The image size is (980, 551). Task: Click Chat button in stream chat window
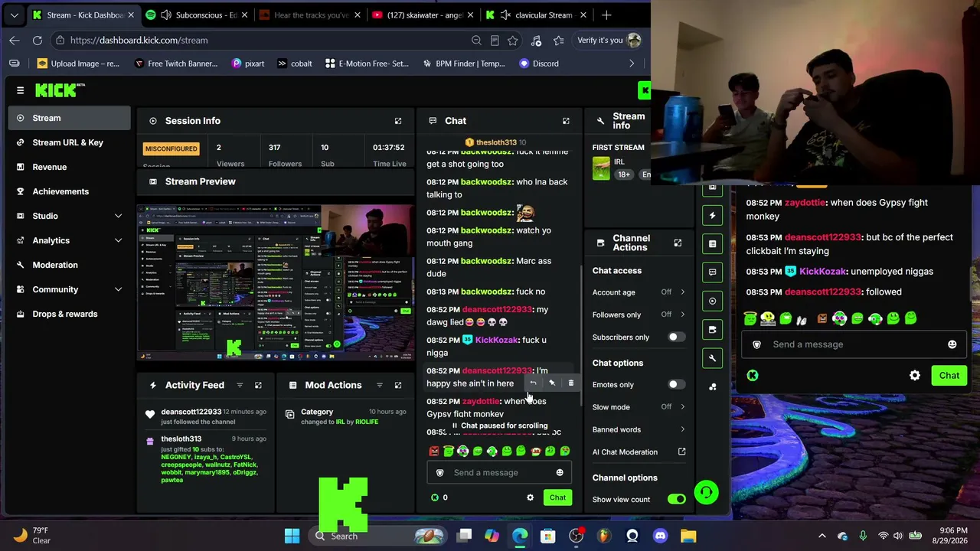(949, 376)
